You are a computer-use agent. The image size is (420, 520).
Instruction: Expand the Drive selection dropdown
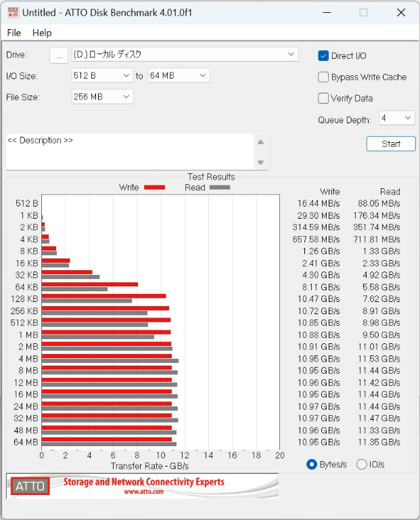185,54
